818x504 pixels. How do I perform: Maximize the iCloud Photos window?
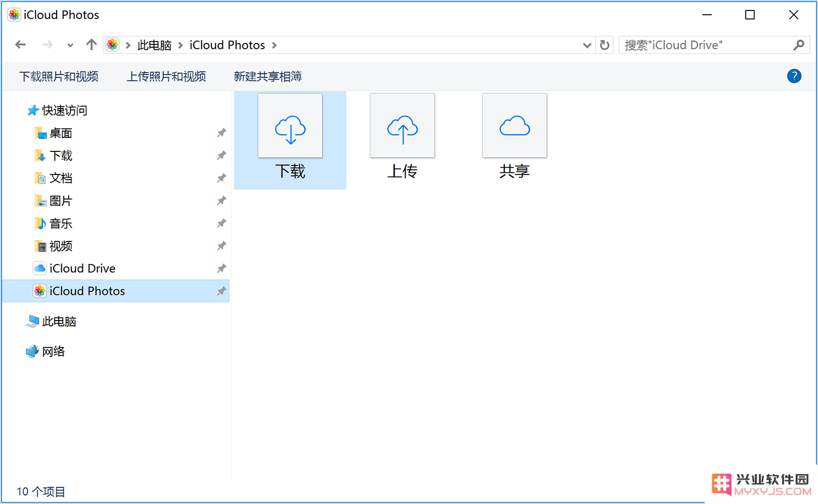750,15
